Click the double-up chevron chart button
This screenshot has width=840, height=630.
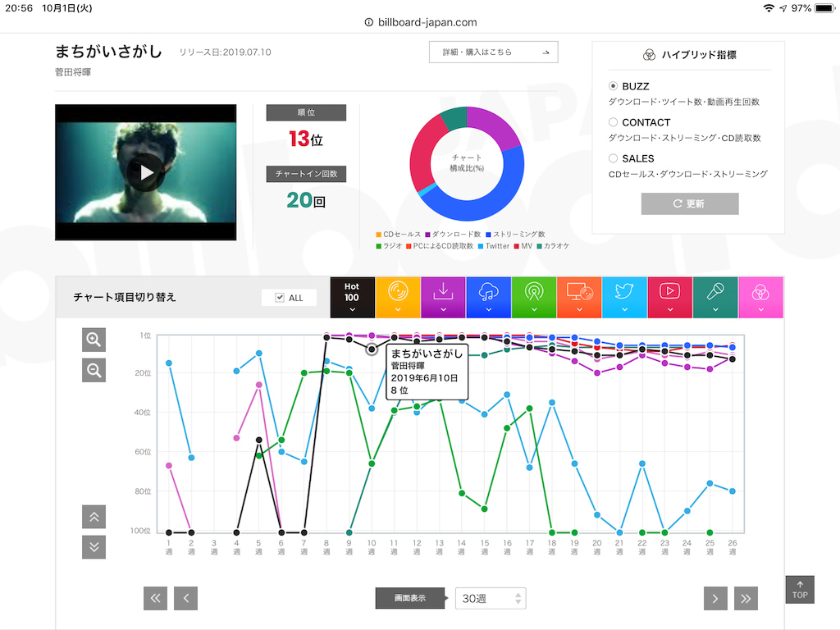click(94, 517)
